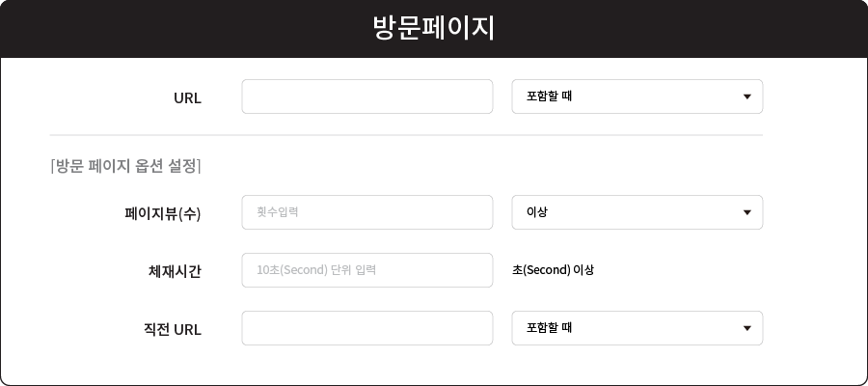Click the arrow icon beside the 이상 selector
The width and height of the screenshot is (868, 386).
[x=746, y=212]
